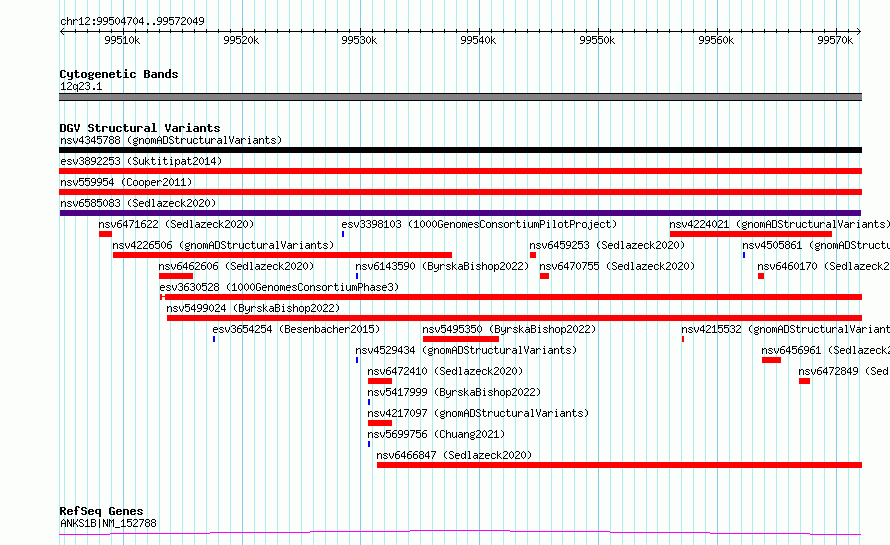Open nsv5699756 (Chuang2021) label

click(x=436, y=434)
